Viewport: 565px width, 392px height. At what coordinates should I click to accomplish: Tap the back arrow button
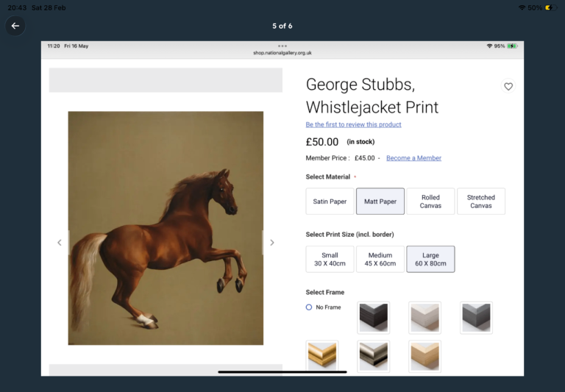15,26
